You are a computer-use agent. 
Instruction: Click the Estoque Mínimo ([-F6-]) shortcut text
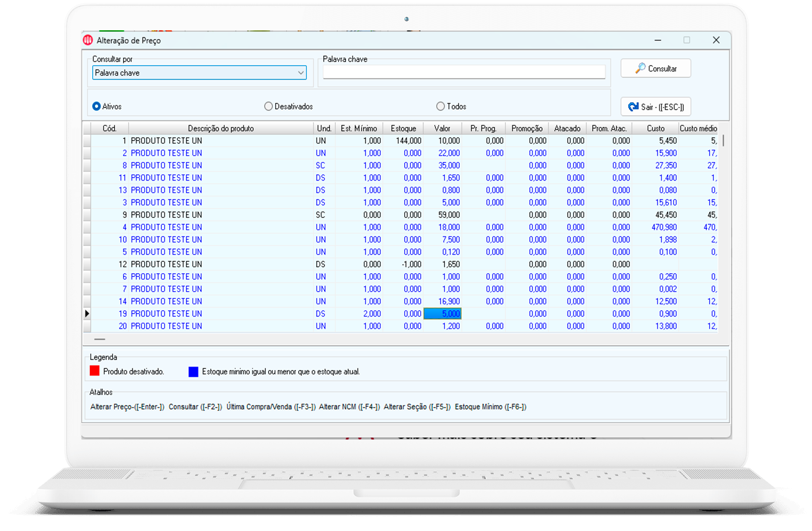490,407
